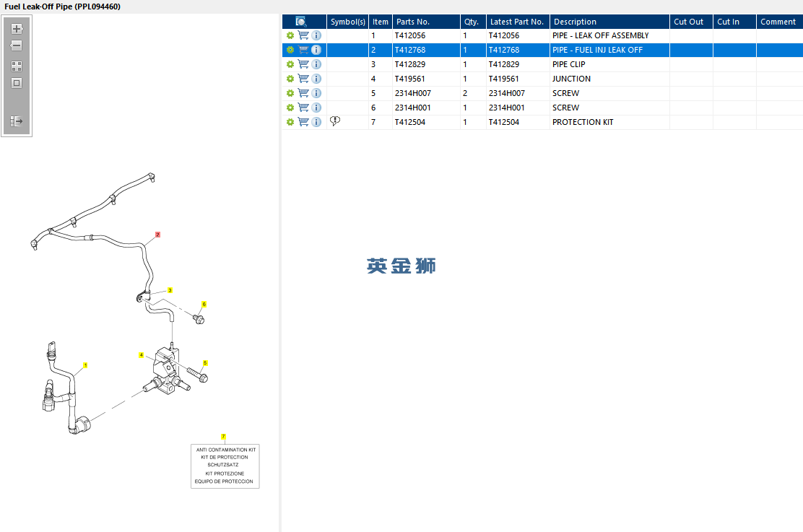803x532 pixels.
Task: Click the Cut In column header
Action: coord(734,22)
